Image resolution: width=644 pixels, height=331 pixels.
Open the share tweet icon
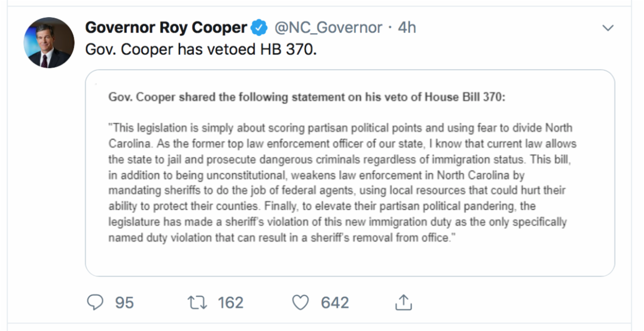click(x=403, y=303)
